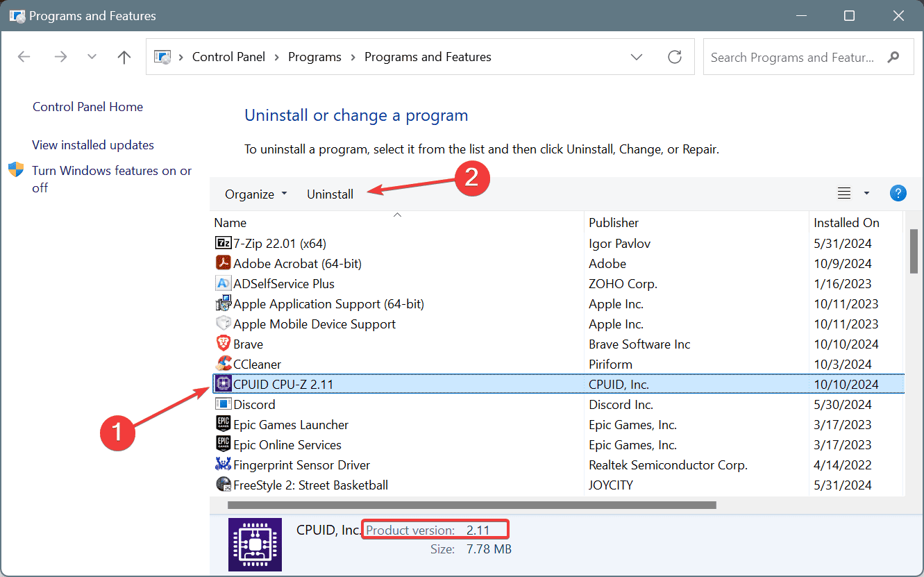Select the Epic Games Launcher icon
The image size is (924, 577).
pyautogui.click(x=223, y=425)
